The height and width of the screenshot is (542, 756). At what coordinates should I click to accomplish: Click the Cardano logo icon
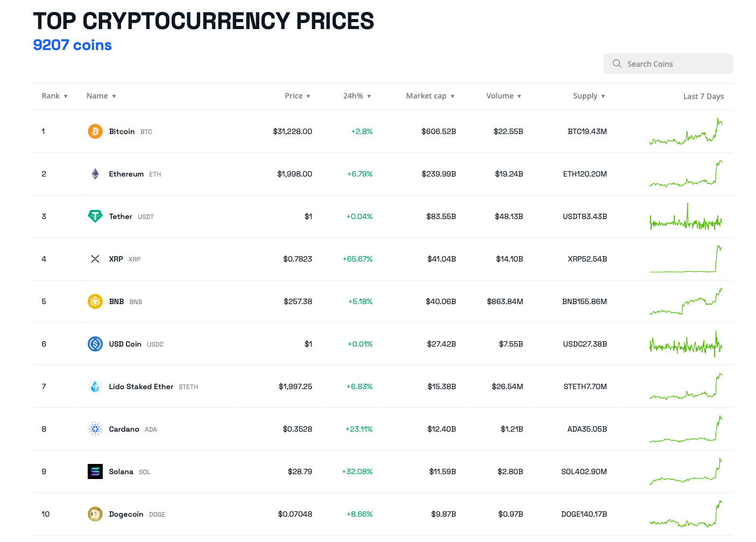[x=95, y=429]
